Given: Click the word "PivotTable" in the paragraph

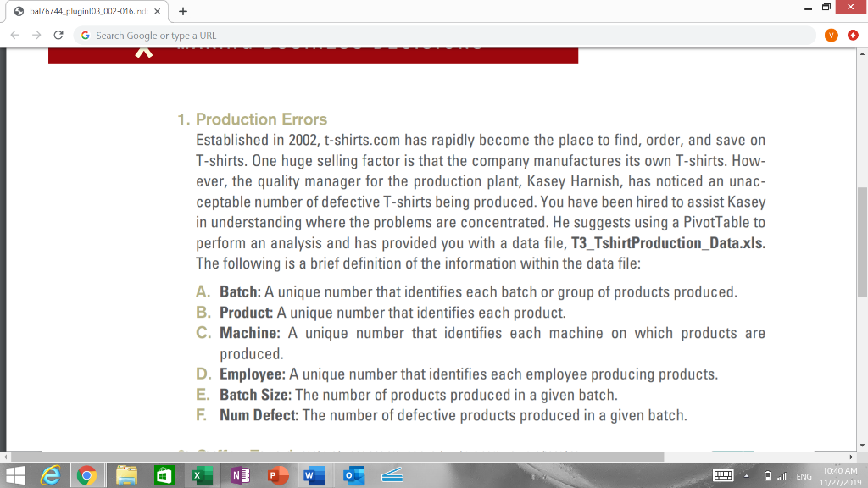Looking at the screenshot, I should point(716,223).
